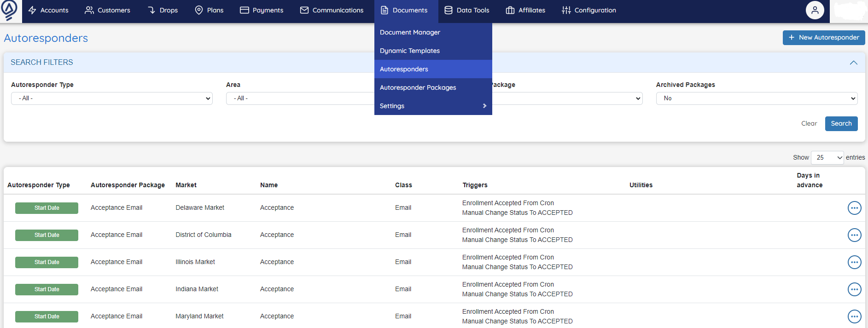Open actions menu for Maryland Market row
The image size is (868, 328).
pos(855,316)
